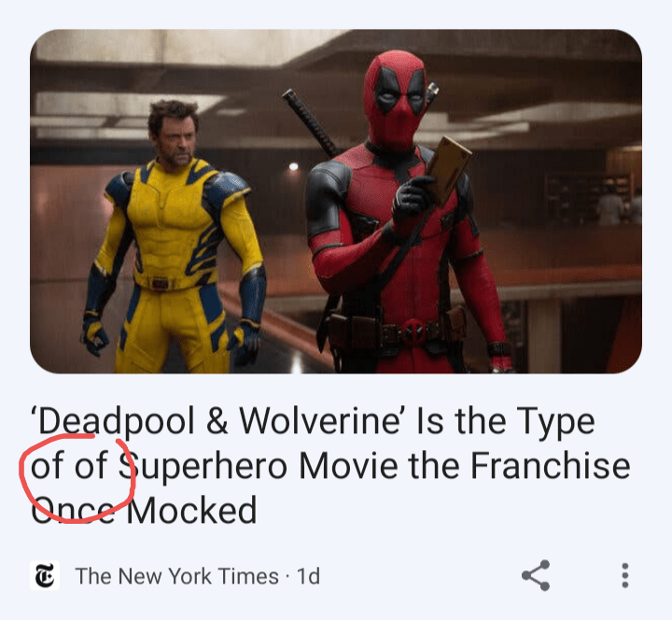672x620 pixels.
Task: Share the Deadpool & Wolverine article
Action: (x=536, y=575)
